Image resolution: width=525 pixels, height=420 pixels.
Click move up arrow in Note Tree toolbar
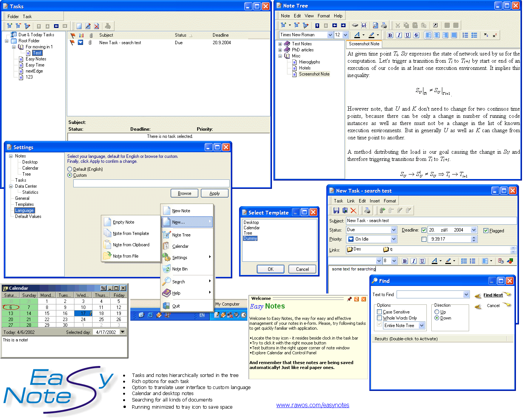(x=317, y=25)
